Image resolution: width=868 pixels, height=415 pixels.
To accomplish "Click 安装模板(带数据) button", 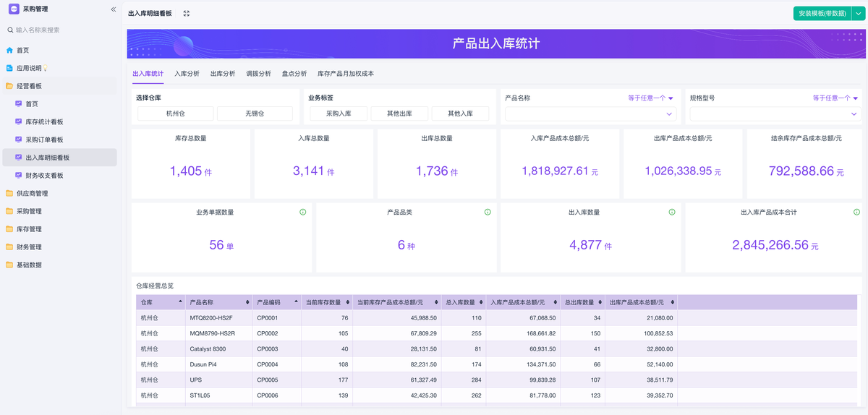I will coord(822,13).
